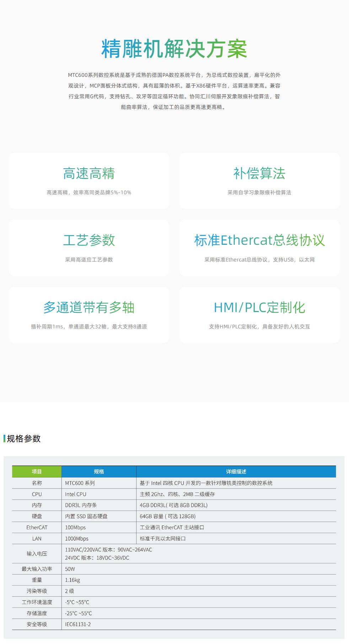This screenshot has width=349, height=644.
Task: Select the 64GB 容量 description cell
Action: (x=236, y=516)
